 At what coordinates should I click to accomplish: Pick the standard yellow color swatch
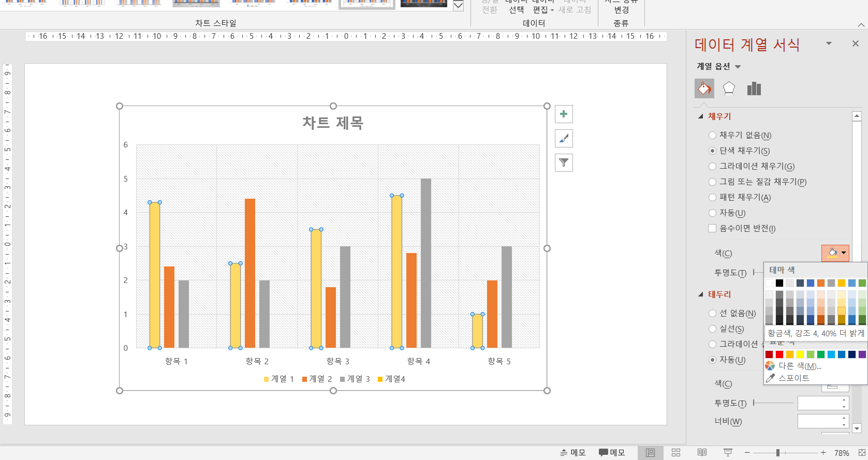point(800,354)
